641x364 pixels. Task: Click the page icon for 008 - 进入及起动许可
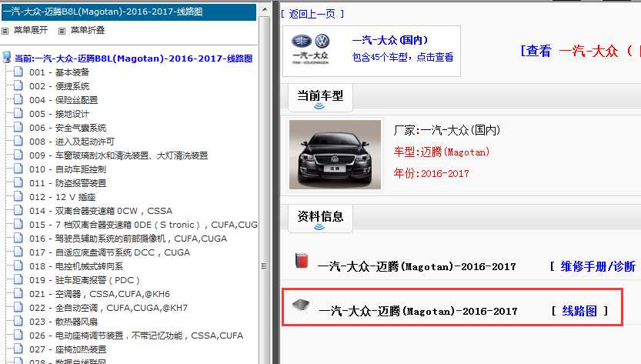[x=18, y=142]
